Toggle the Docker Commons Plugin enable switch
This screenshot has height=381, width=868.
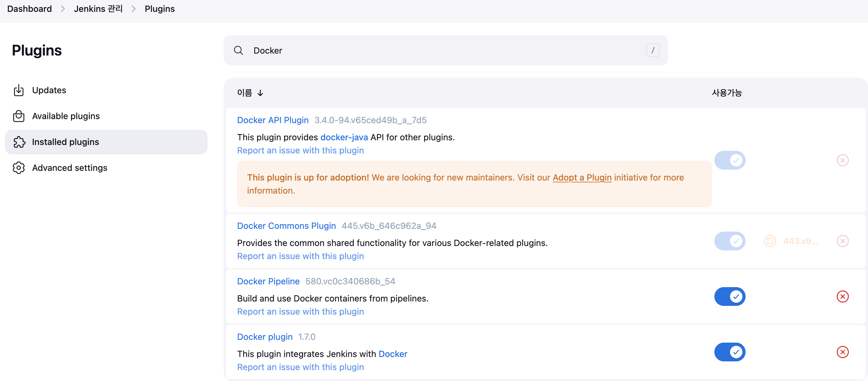click(x=729, y=241)
